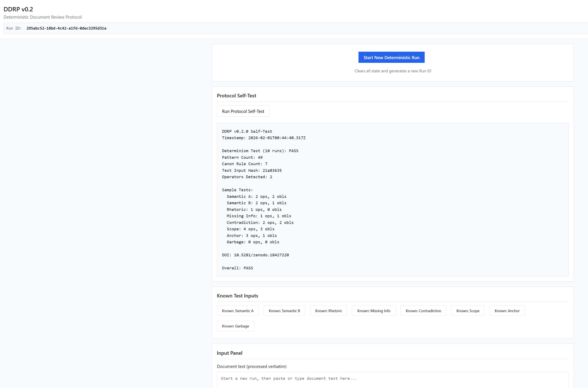Select Known: Rhetoric test input

coord(328,311)
